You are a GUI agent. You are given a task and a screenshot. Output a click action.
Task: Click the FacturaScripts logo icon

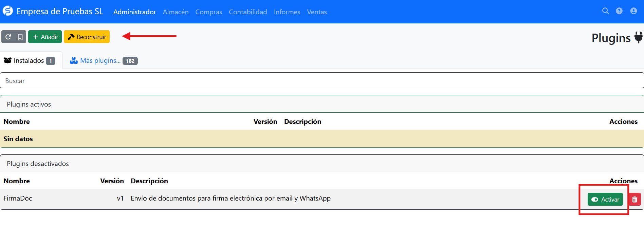click(7, 11)
